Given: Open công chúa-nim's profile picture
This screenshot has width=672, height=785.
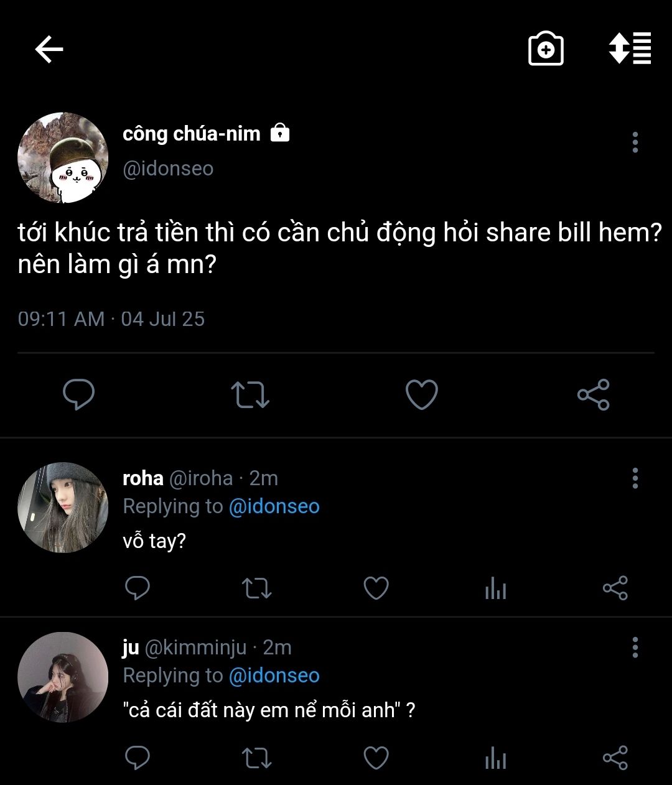Looking at the screenshot, I should pyautogui.click(x=63, y=158).
